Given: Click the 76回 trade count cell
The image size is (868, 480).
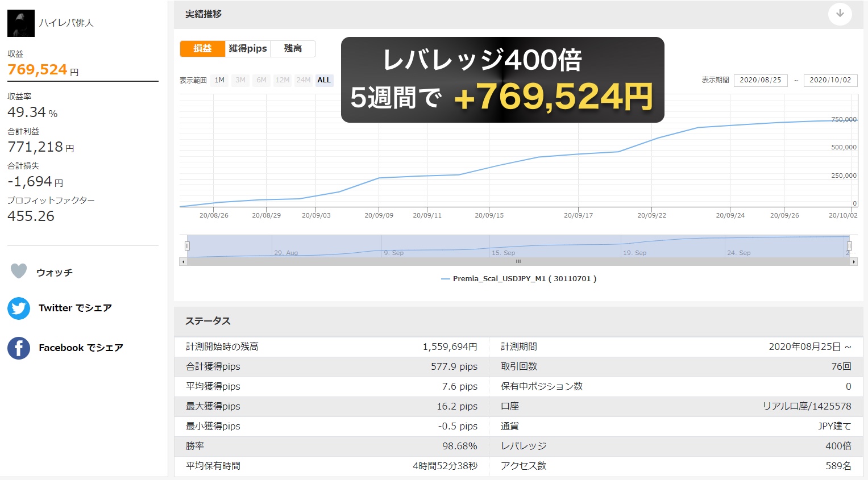Looking at the screenshot, I should [841, 366].
